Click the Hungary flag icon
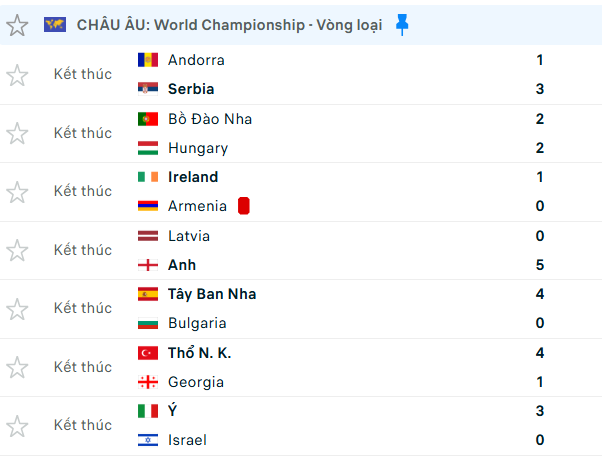Viewport: 602px width, 459px height. point(148,148)
